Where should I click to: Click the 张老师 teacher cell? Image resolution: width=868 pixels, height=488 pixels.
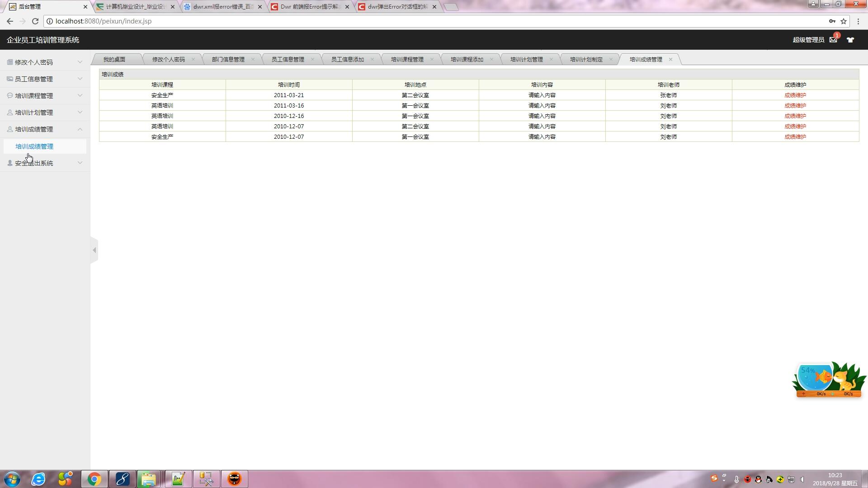(669, 95)
